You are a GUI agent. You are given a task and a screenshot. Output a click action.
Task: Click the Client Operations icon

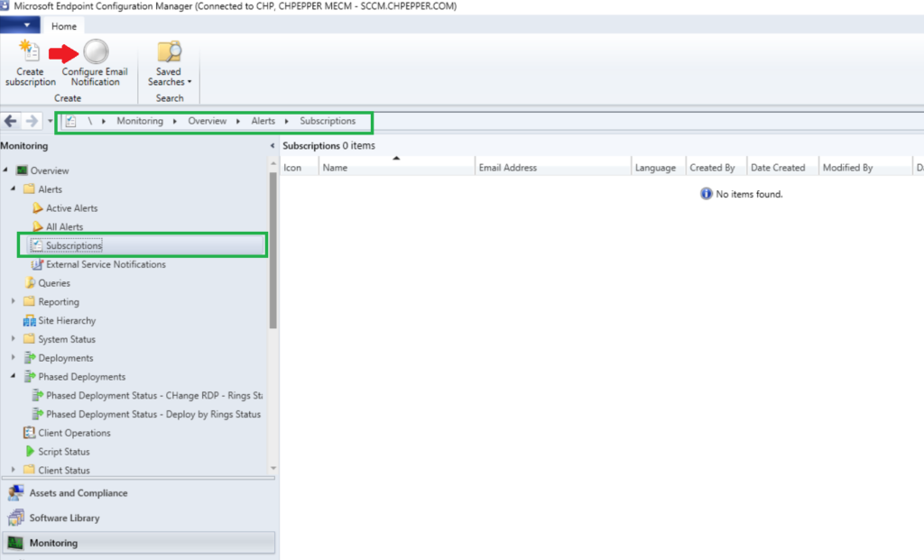tap(29, 432)
